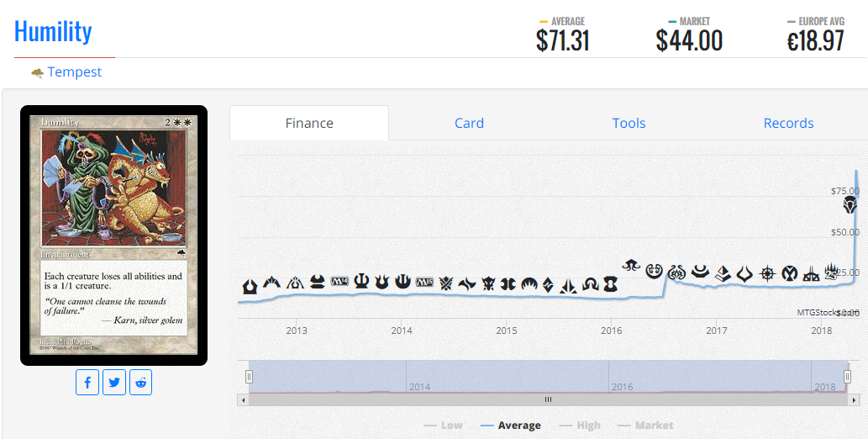Click the 2014 axis label on chart
The width and height of the screenshot is (868, 439).
[x=402, y=331]
